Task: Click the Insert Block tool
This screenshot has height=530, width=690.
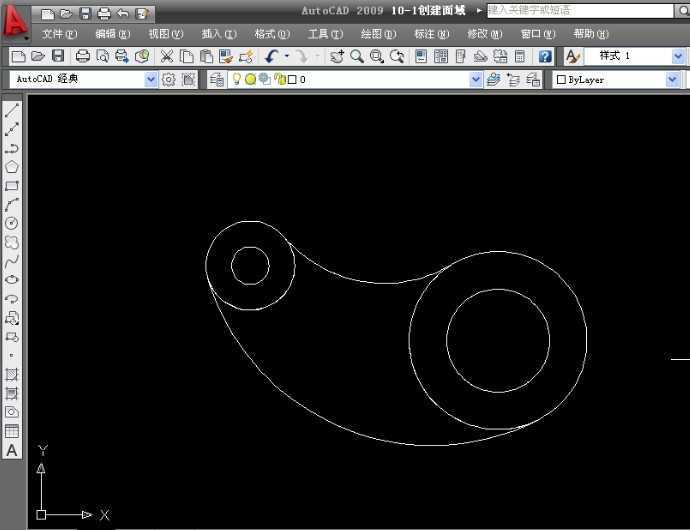Action: click(12, 318)
